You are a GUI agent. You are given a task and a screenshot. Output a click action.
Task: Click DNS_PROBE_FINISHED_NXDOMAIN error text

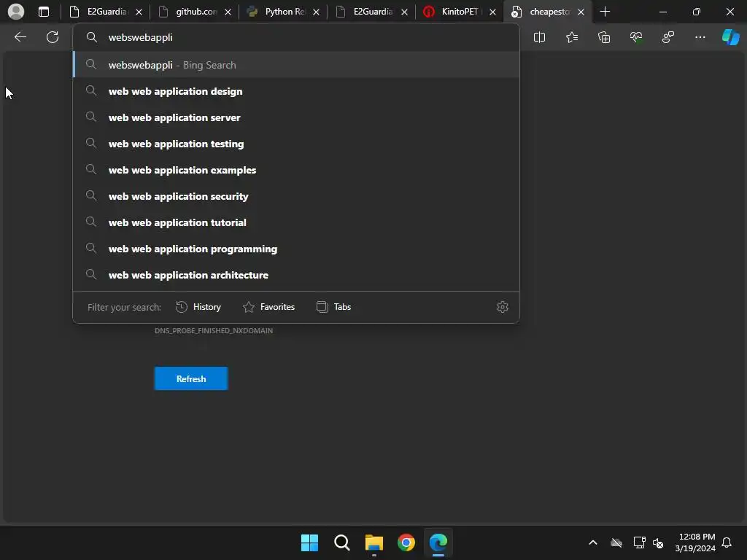(x=214, y=330)
